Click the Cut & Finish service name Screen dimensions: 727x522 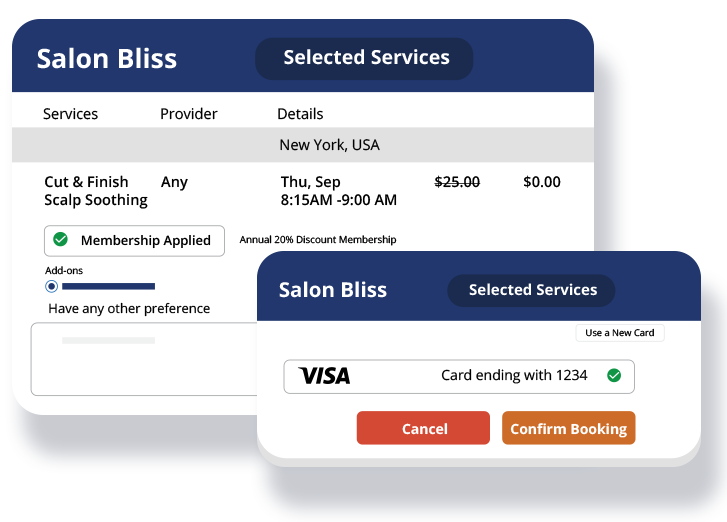click(x=87, y=182)
